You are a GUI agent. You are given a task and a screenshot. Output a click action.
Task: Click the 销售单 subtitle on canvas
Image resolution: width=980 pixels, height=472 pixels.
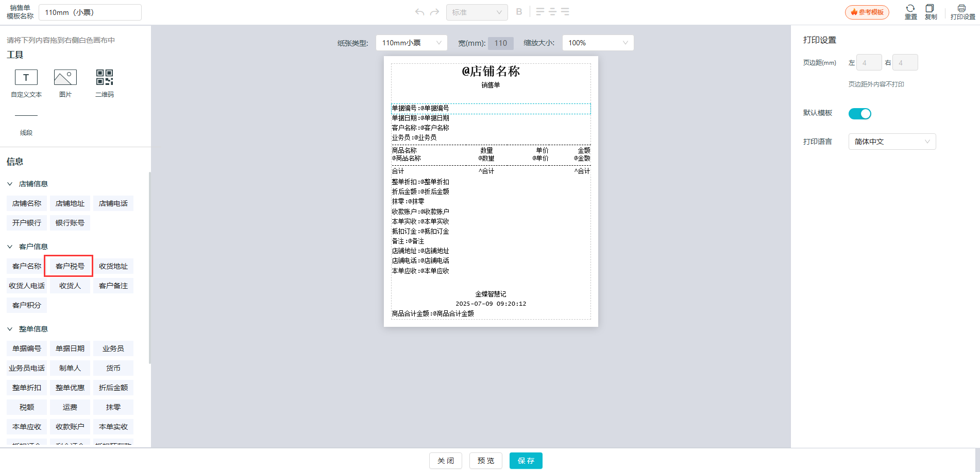pyautogui.click(x=491, y=85)
